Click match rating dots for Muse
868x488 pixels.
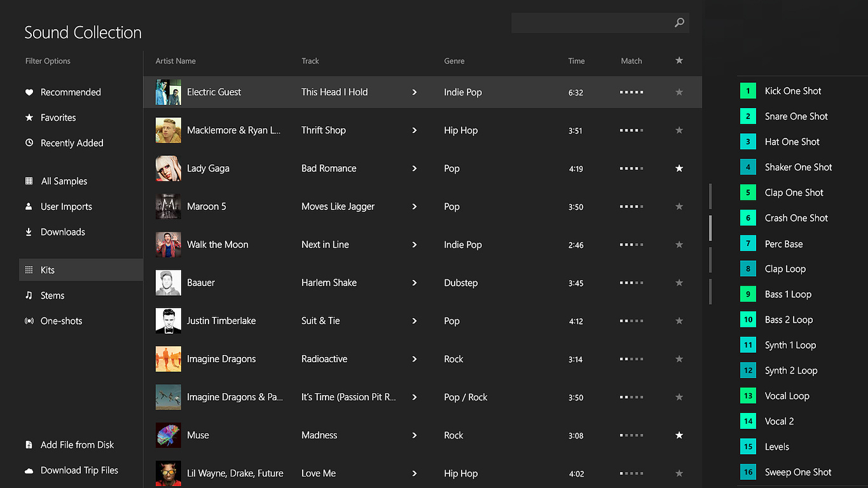pyautogui.click(x=631, y=436)
